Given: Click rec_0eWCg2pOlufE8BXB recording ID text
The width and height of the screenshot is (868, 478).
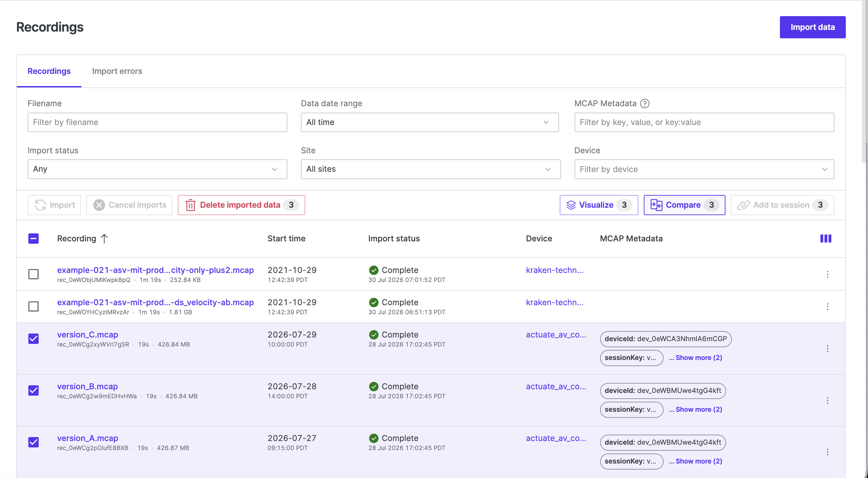Looking at the screenshot, I should click(x=93, y=448).
